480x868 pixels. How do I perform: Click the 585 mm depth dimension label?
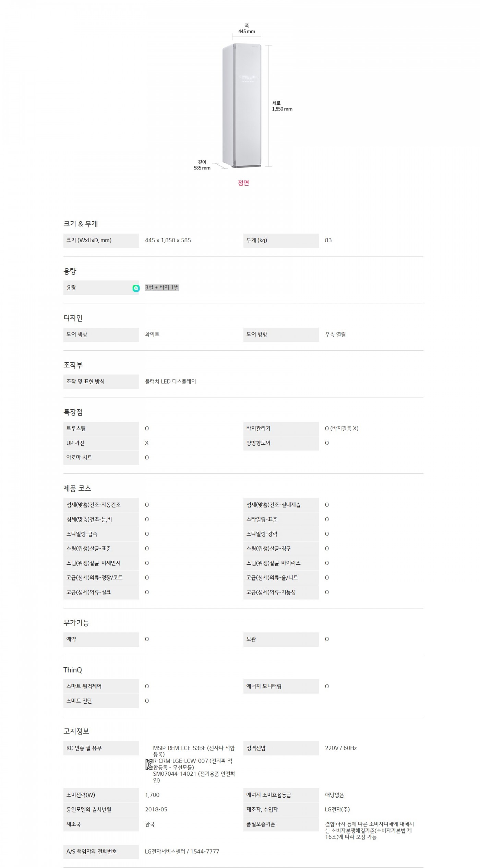tap(202, 168)
